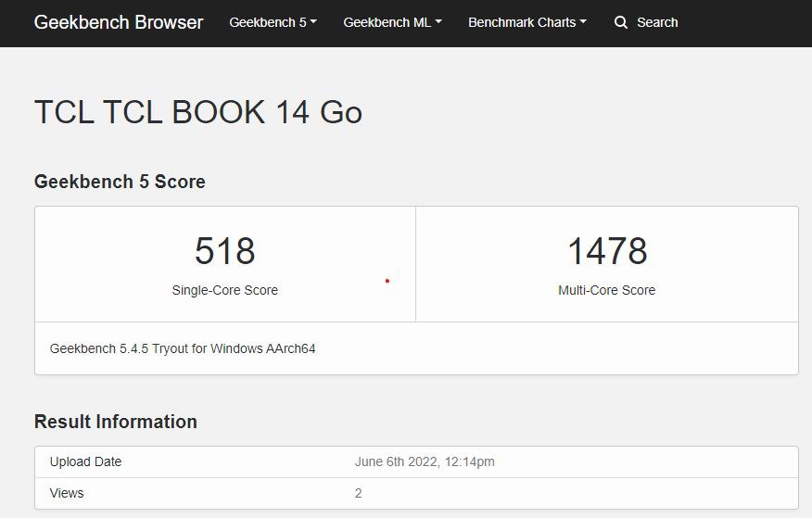Expand the Geekbench 5 dropdown menu

(273, 23)
